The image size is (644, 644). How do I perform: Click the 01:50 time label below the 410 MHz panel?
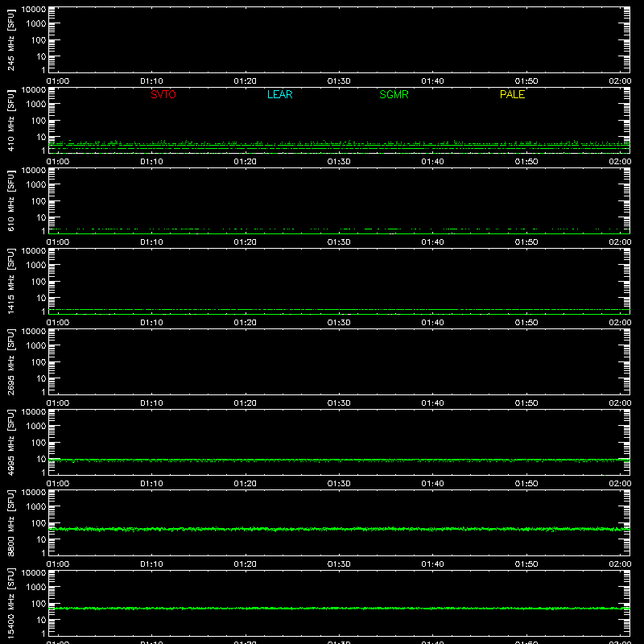pyautogui.click(x=526, y=162)
